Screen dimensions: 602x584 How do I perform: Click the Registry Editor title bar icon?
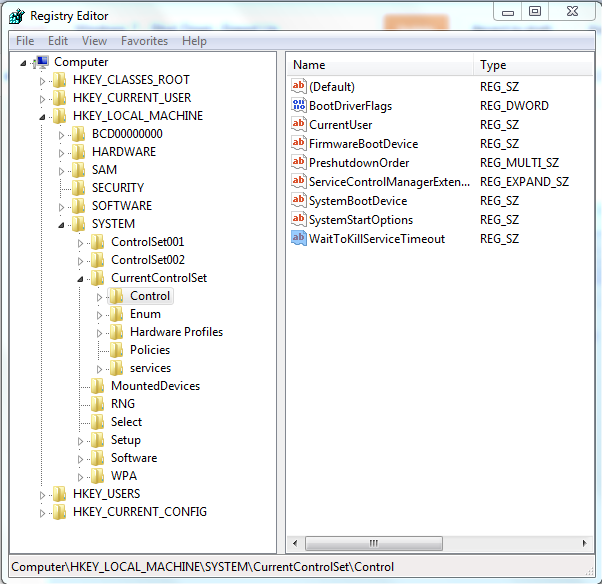click(x=17, y=16)
